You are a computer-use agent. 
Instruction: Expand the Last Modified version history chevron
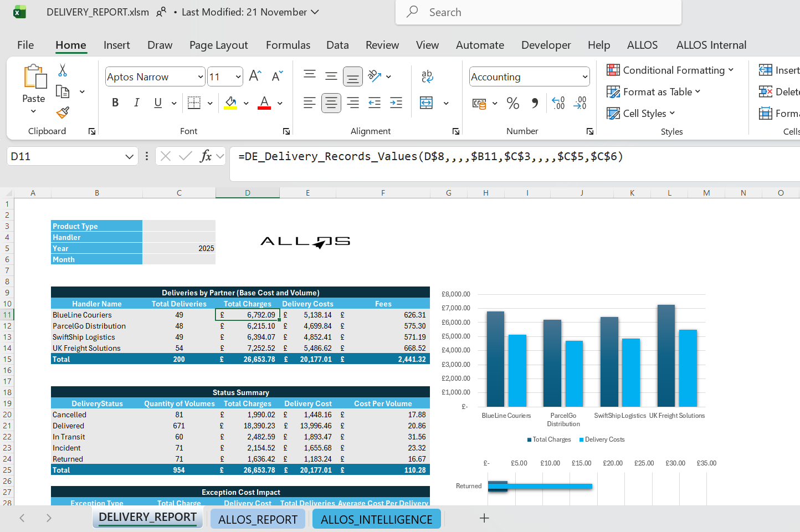(x=315, y=12)
